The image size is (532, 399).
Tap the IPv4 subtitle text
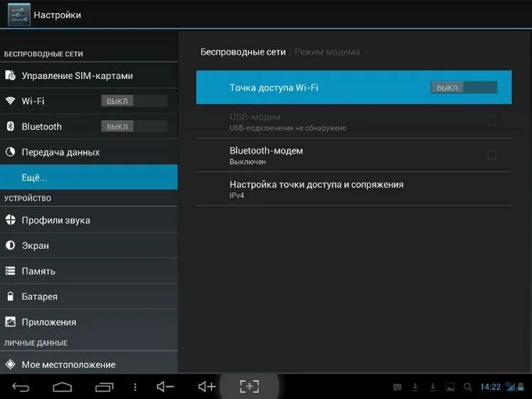point(236,196)
